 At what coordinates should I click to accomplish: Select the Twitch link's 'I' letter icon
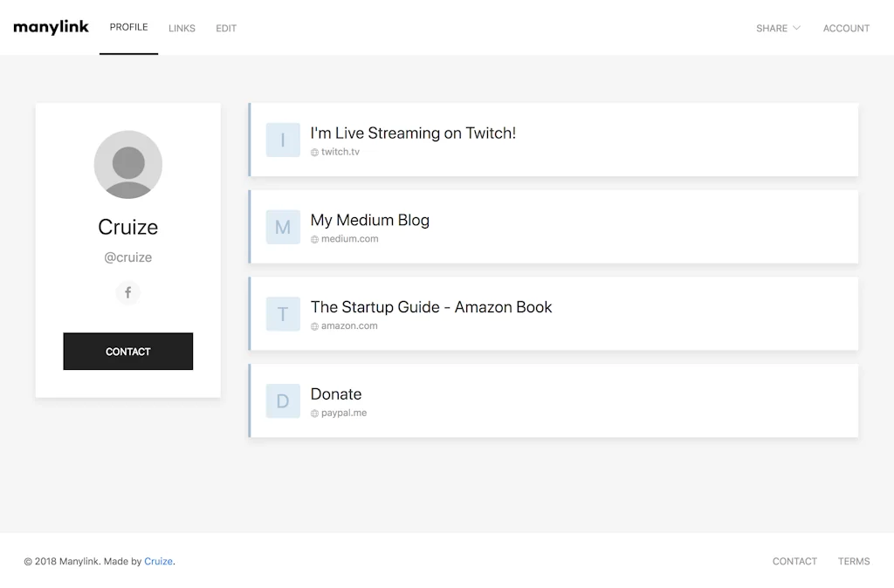[x=282, y=140]
